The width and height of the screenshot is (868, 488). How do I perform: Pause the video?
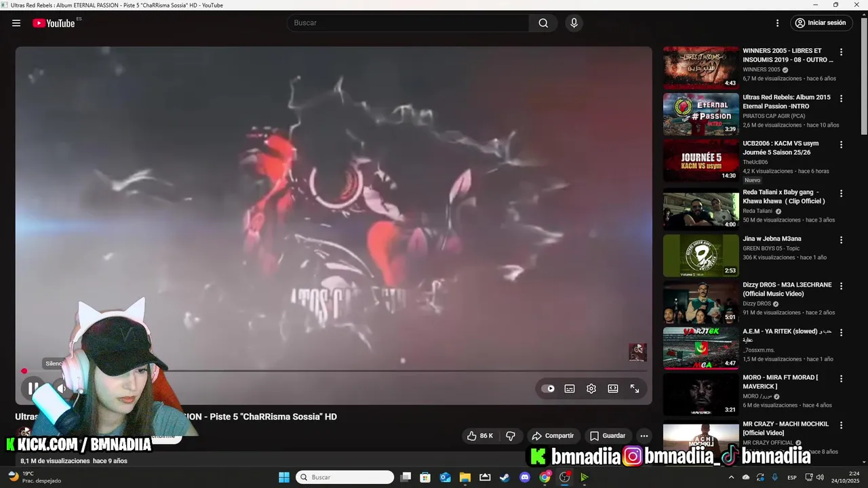click(33, 388)
